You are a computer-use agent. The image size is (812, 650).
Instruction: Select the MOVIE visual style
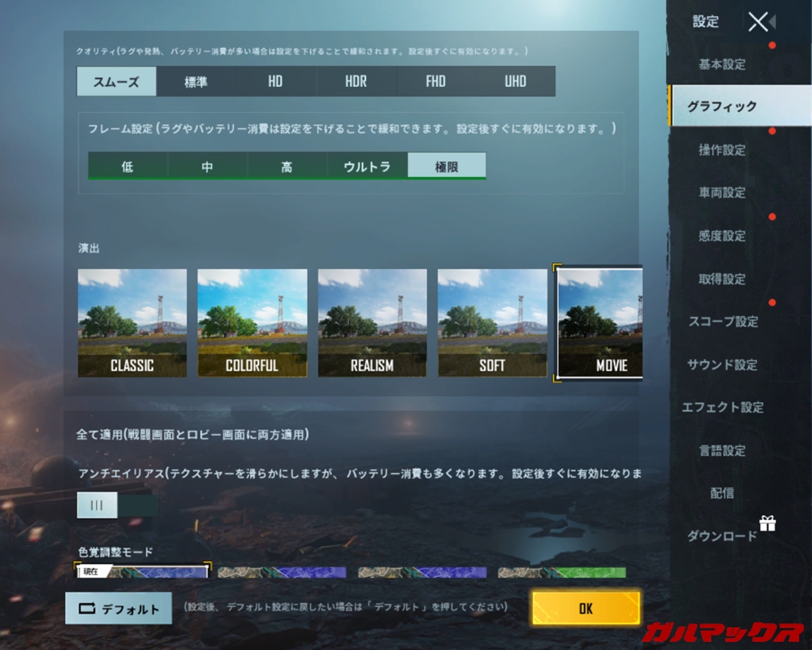(x=599, y=323)
